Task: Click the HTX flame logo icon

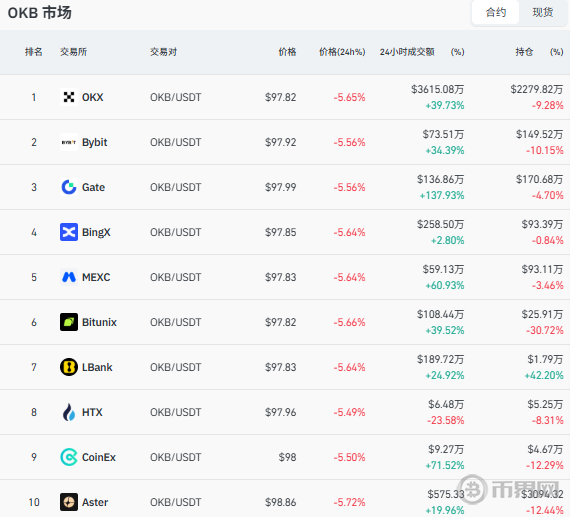Action: point(69,412)
